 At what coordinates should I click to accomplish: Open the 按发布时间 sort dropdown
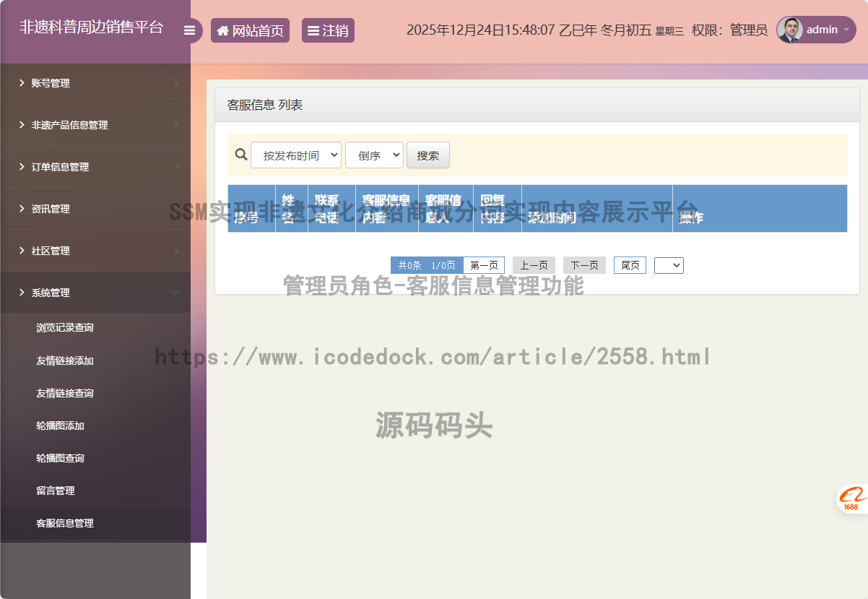pos(296,155)
